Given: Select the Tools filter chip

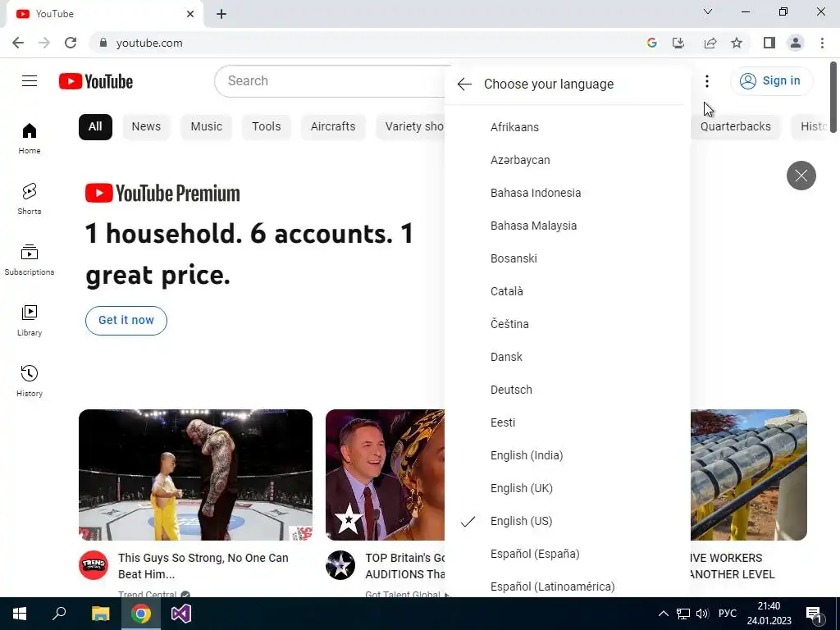Looking at the screenshot, I should click(267, 126).
